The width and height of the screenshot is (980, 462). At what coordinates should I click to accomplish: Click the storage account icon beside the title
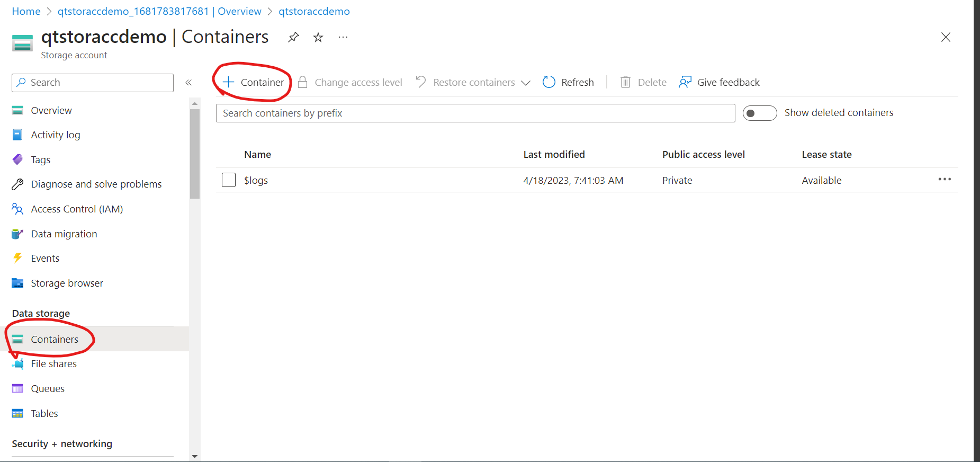point(22,43)
